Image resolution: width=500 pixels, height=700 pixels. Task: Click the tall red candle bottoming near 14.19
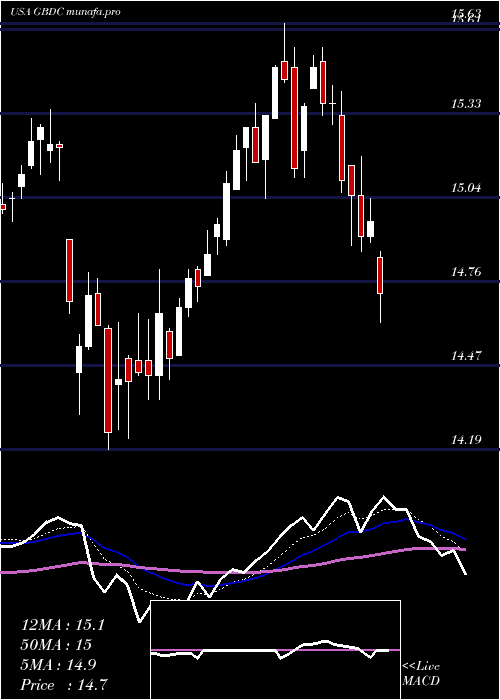(108, 380)
